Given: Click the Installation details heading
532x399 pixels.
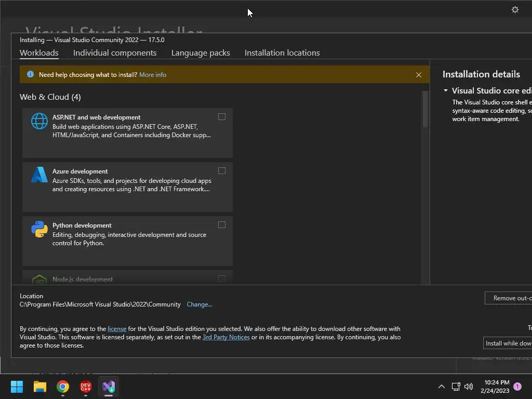Looking at the screenshot, I should coord(481,74).
